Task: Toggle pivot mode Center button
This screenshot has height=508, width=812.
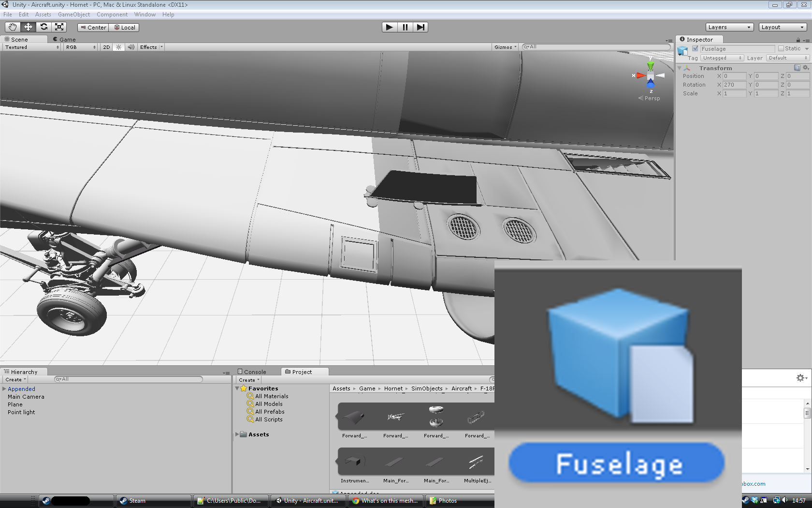Action: 93,28
